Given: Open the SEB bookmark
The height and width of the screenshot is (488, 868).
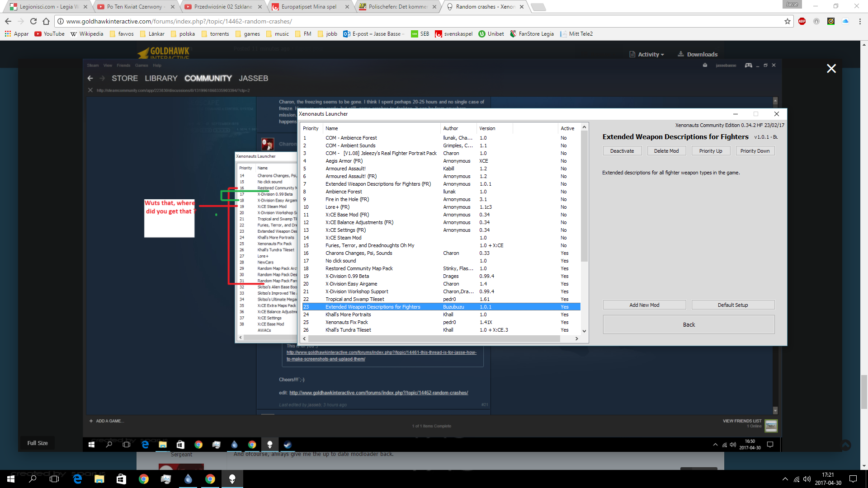Looking at the screenshot, I should click(420, 34).
